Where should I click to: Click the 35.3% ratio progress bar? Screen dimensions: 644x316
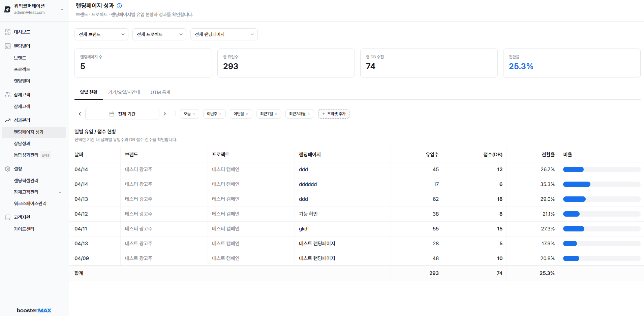pos(602,184)
